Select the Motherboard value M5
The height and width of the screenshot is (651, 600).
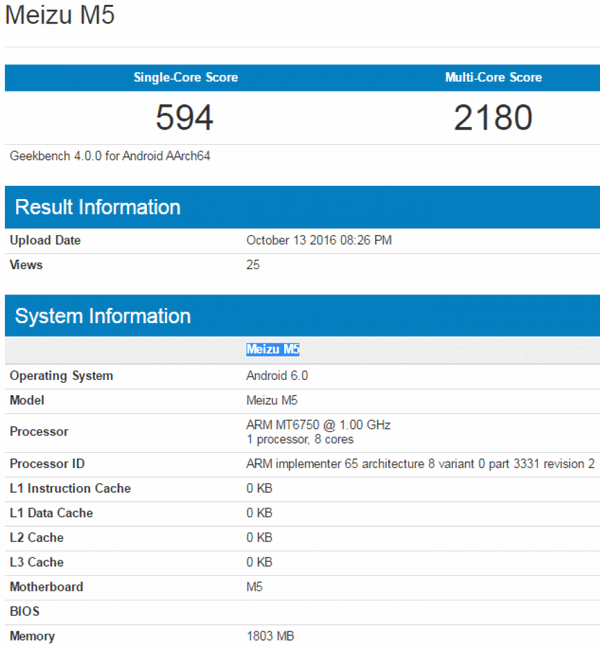(254, 587)
